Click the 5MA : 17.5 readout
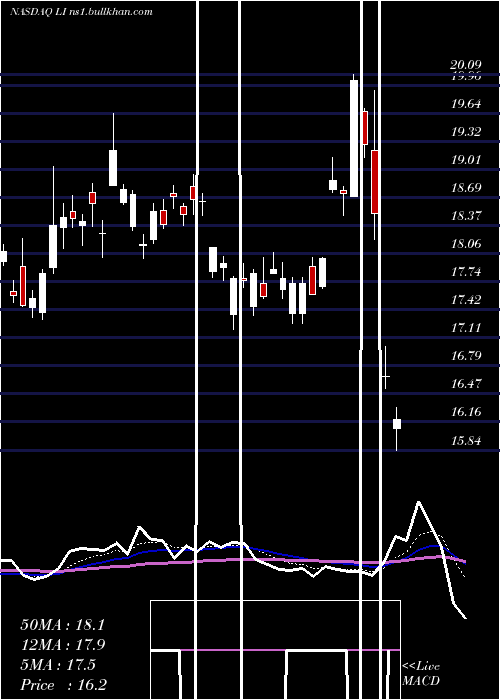The image size is (500, 700). (x=58, y=665)
